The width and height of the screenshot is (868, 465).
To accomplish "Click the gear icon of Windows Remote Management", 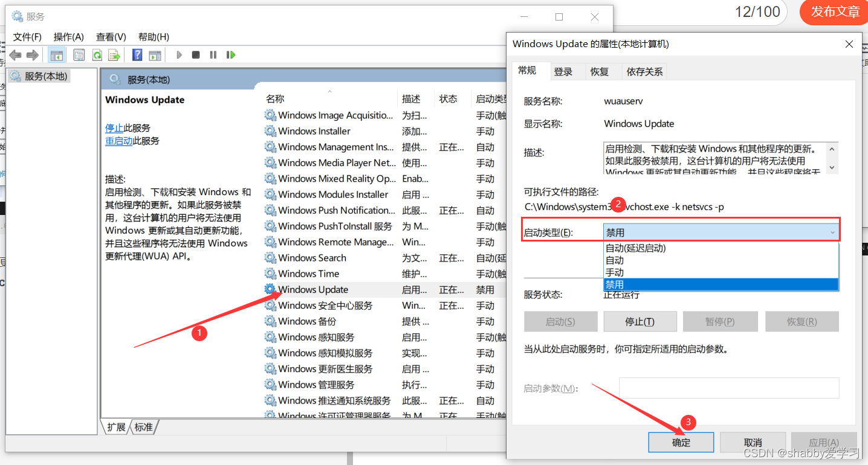I will [270, 242].
